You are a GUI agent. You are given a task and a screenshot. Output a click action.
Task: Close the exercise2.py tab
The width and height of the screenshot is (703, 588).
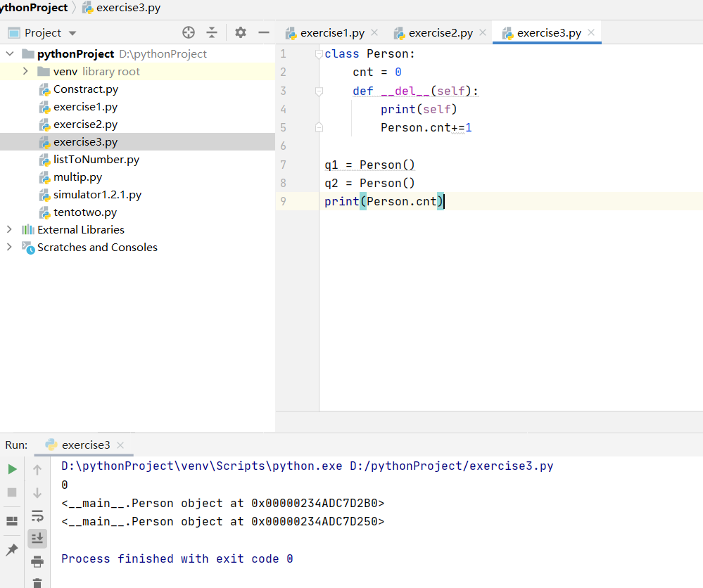point(483,32)
